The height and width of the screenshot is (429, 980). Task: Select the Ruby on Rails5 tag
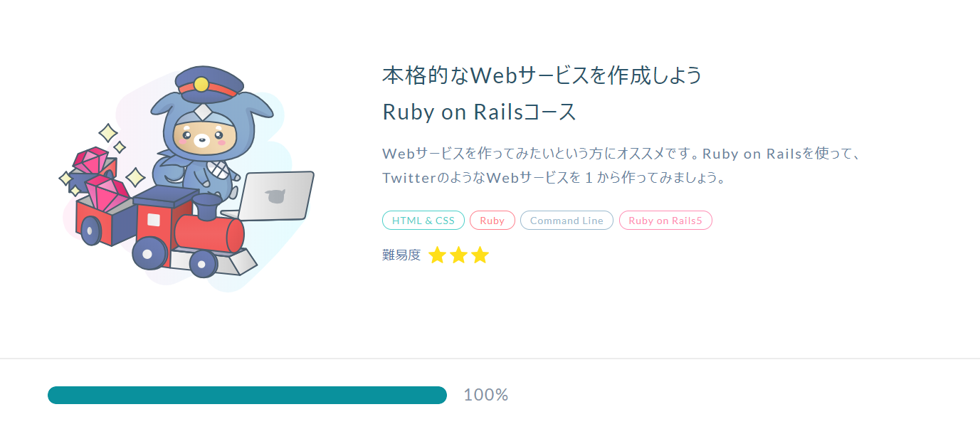pyautogui.click(x=665, y=221)
